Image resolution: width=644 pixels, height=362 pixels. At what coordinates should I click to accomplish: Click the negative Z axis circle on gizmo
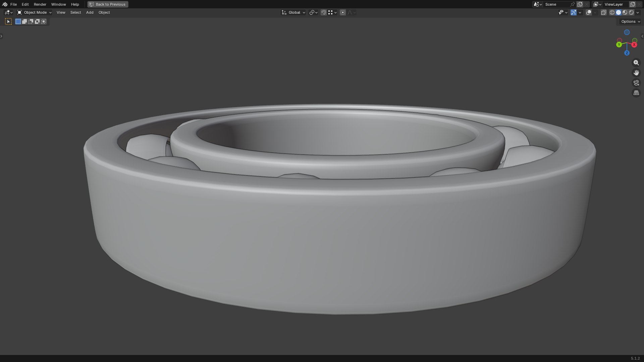627,32
